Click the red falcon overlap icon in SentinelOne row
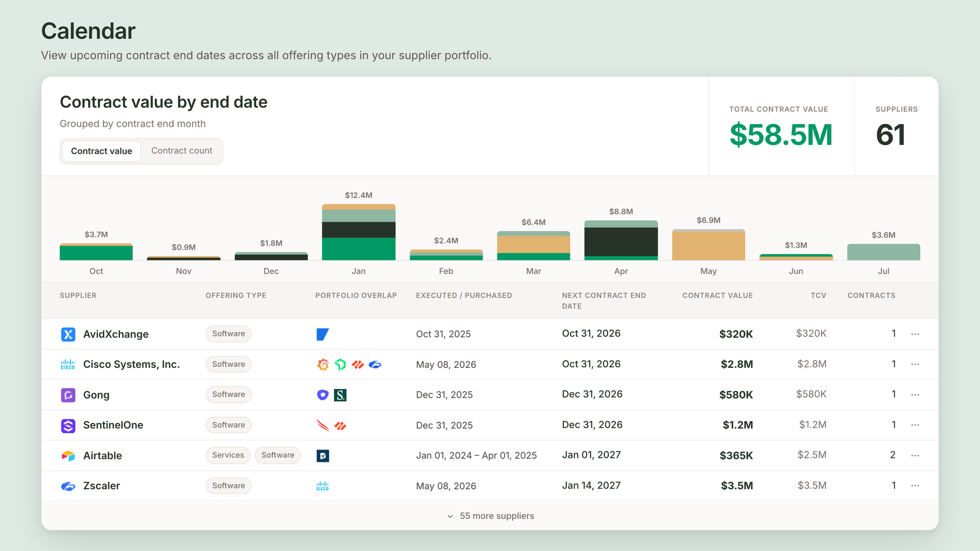The width and height of the screenshot is (980, 551). click(322, 425)
